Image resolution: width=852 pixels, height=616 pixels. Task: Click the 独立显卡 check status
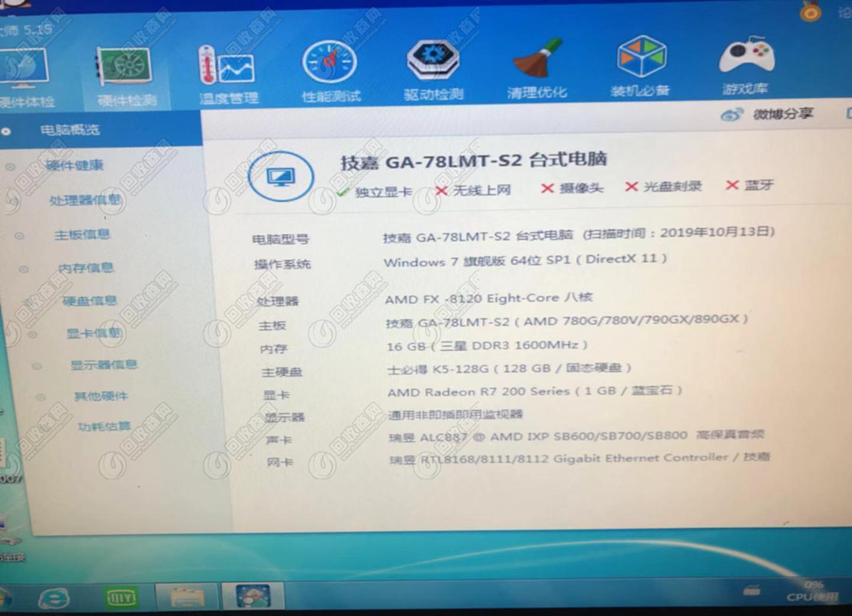374,192
